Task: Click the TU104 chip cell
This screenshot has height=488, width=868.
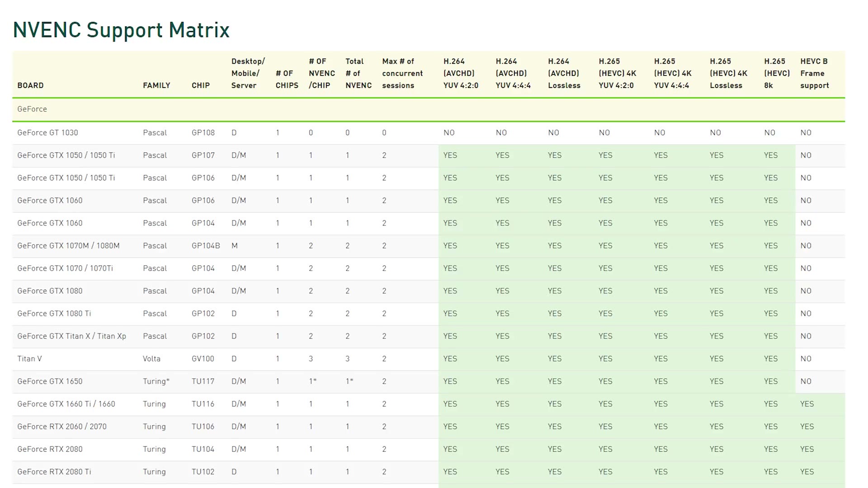Action: (203, 449)
